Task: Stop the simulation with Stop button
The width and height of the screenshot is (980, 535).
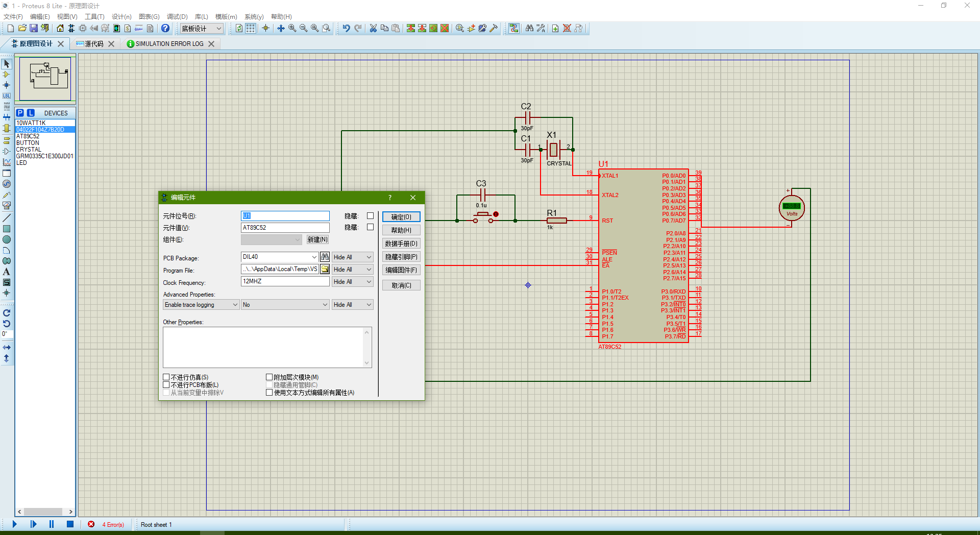Action: coord(70,524)
